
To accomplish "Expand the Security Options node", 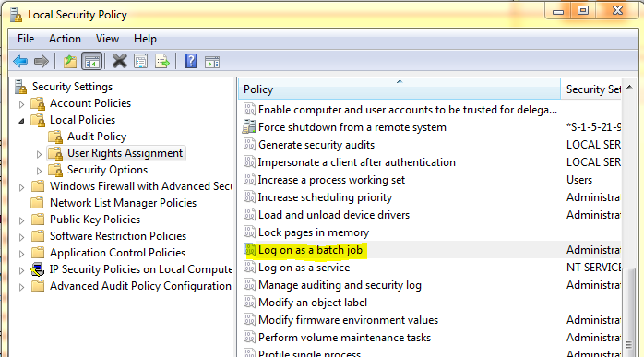I will [x=39, y=171].
